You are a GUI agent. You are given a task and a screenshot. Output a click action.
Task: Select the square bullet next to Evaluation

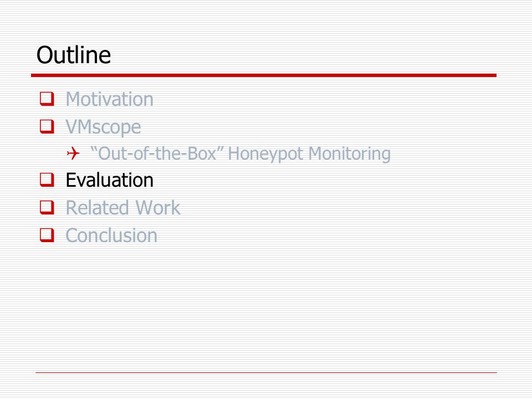pyautogui.click(x=47, y=180)
